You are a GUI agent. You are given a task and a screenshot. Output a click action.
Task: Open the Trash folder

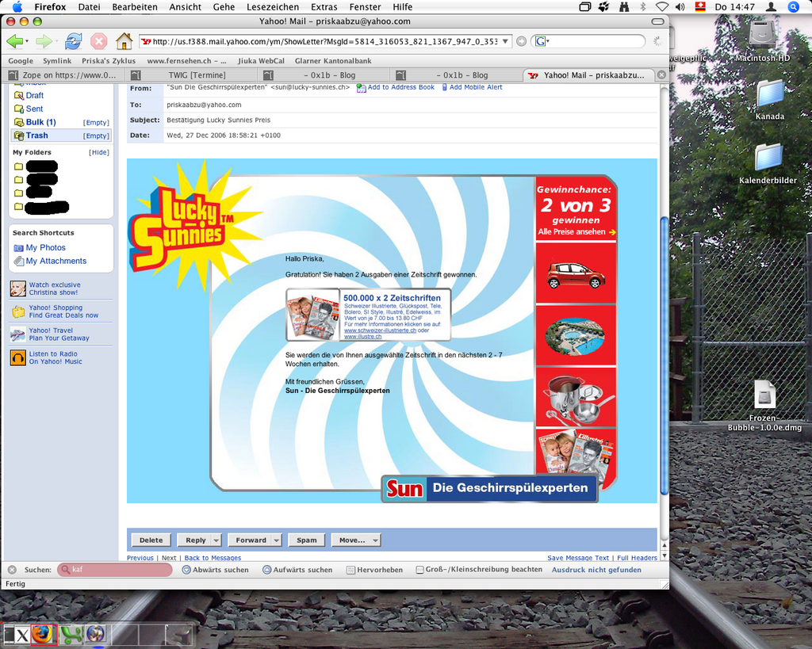36,135
